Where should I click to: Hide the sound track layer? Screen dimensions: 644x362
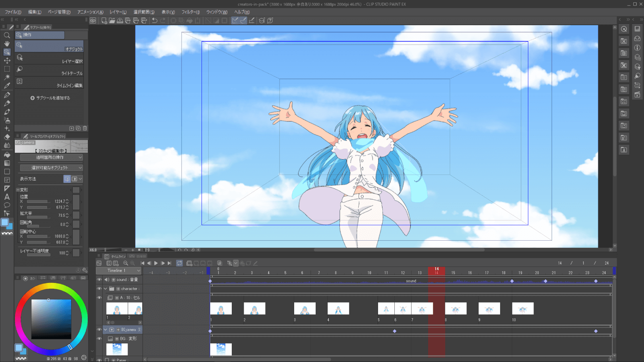[99, 280]
